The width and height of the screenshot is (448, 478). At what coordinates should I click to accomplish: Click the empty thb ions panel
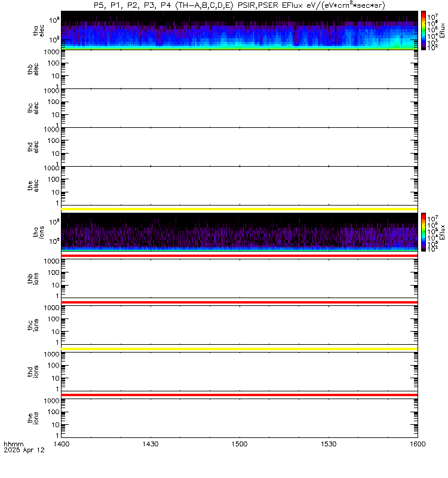(x=240, y=278)
